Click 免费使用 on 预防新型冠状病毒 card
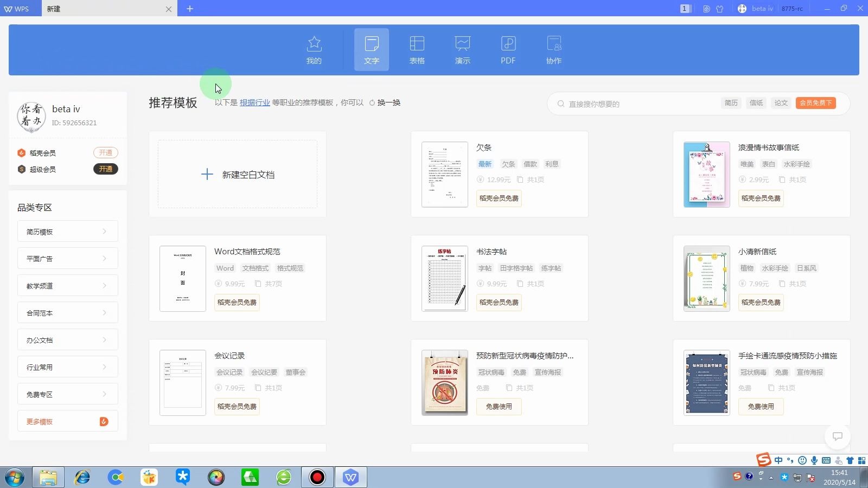 (x=499, y=407)
